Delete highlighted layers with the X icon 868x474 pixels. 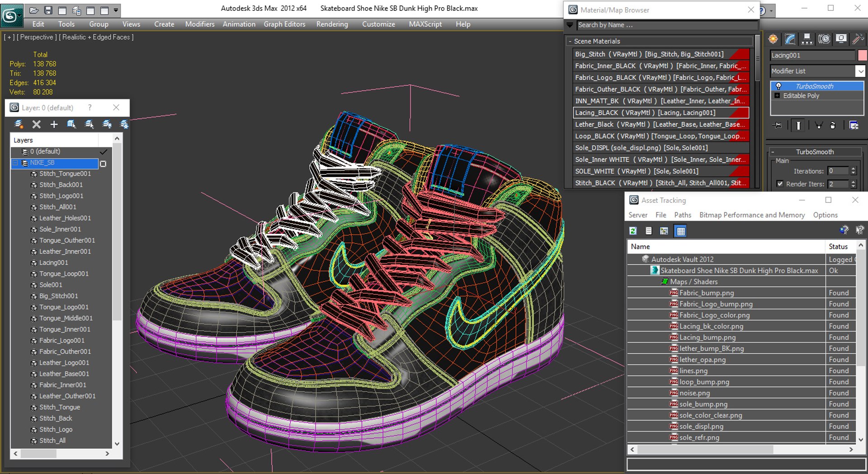37,124
